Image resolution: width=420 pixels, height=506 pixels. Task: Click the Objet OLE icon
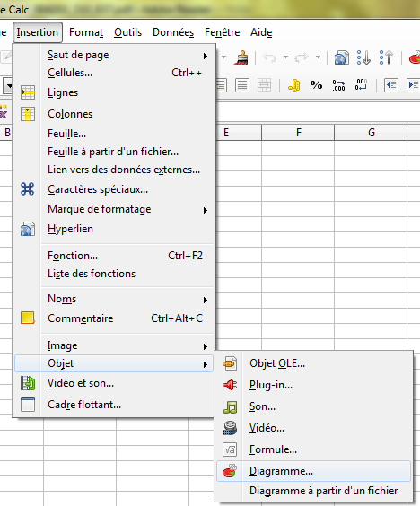[x=230, y=363]
